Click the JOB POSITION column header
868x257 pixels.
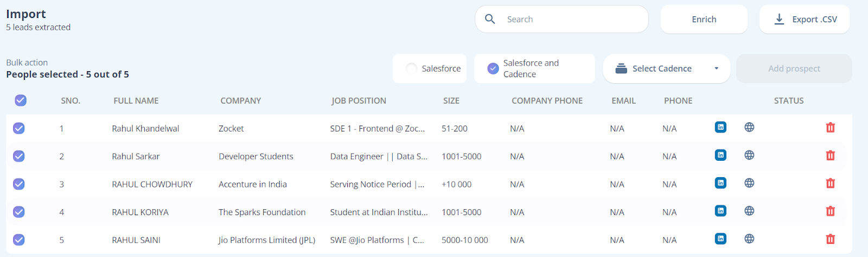[359, 101]
